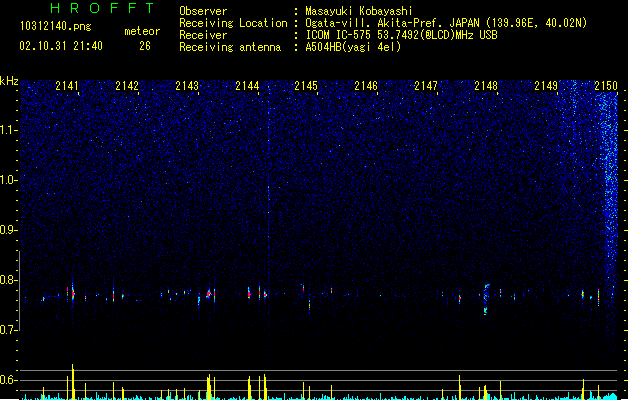Click the 2146 time marker
Viewport: 629px width, 400px height.
pos(366,86)
